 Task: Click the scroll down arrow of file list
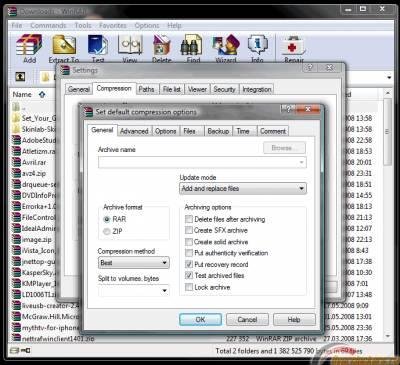tap(388, 337)
